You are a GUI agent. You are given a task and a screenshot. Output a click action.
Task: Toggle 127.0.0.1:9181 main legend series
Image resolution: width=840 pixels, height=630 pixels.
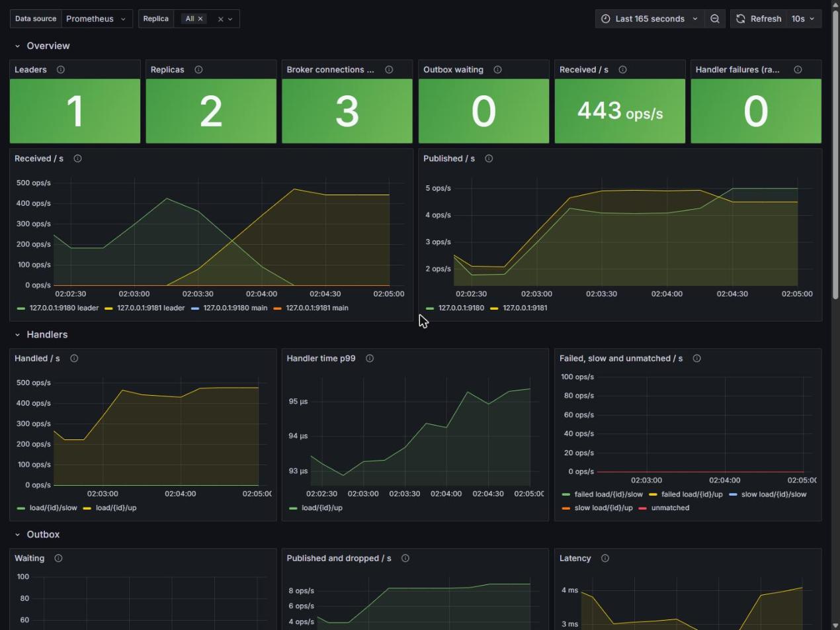pyautogui.click(x=317, y=308)
